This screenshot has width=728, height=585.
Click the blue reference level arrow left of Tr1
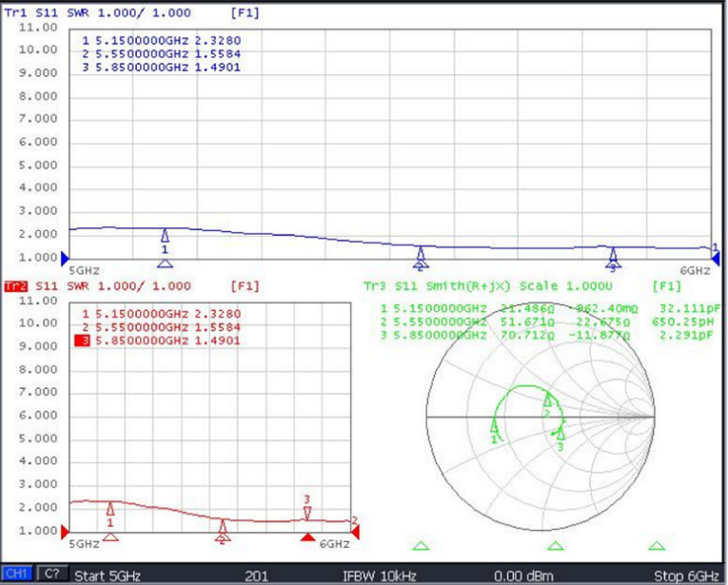pos(65,259)
